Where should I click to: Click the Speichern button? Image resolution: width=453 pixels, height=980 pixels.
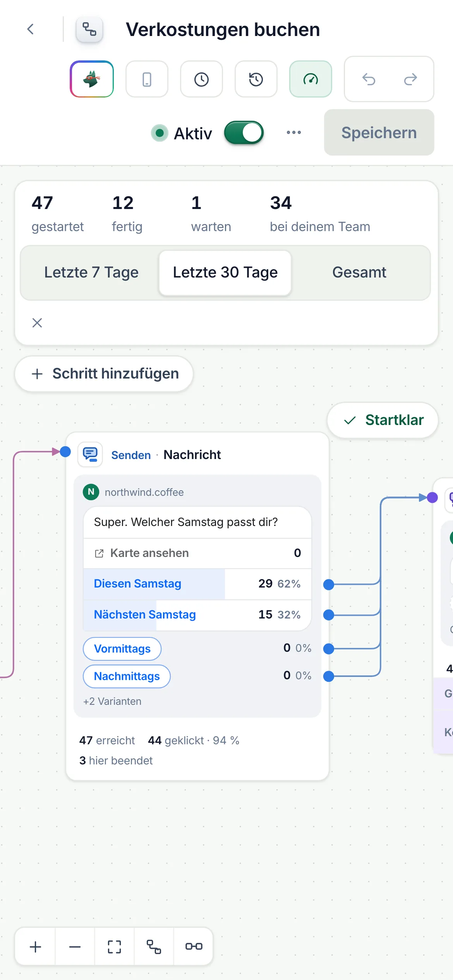[x=379, y=132]
